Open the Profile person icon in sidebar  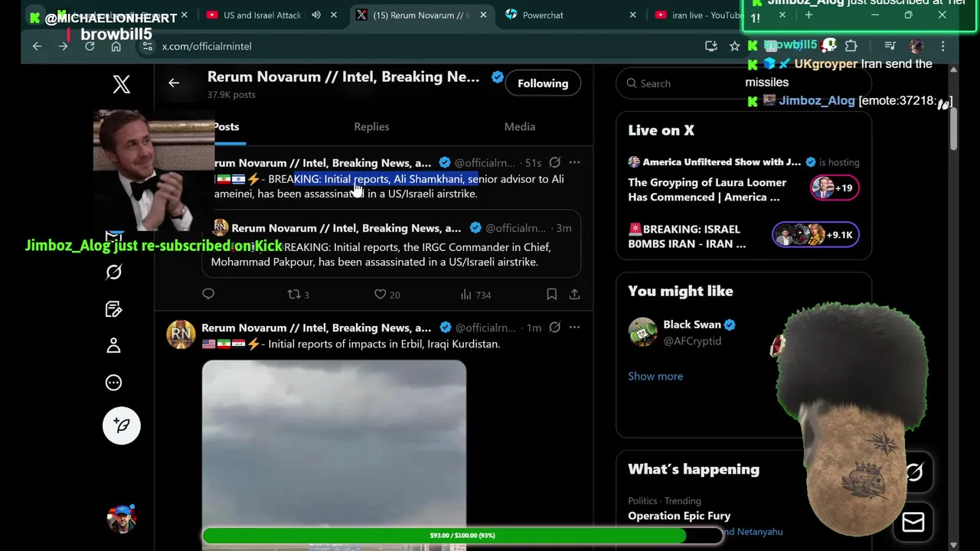click(x=113, y=346)
